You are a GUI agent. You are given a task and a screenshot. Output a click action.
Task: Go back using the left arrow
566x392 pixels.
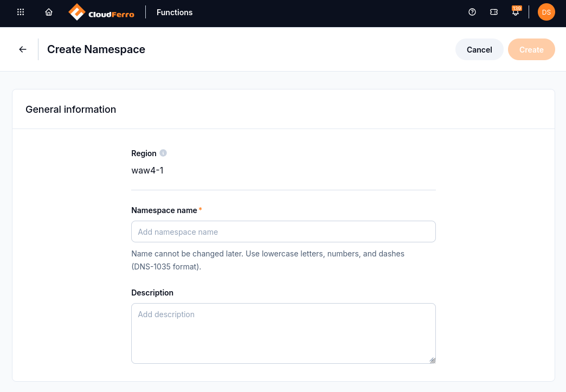[23, 49]
